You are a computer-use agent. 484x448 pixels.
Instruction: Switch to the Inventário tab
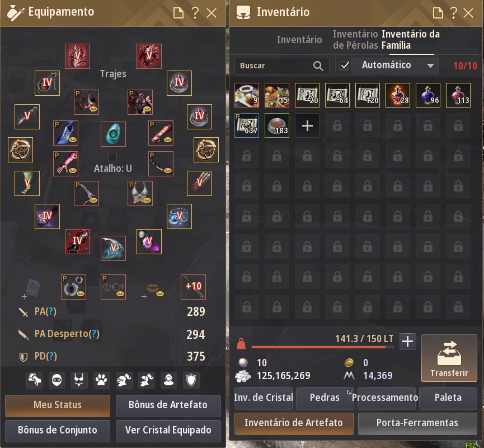click(x=299, y=40)
